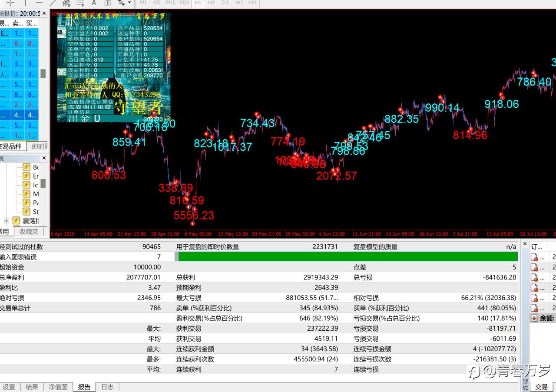The image size is (556, 392).
Task: Open the 日志 tab in tester
Action: tap(107, 387)
